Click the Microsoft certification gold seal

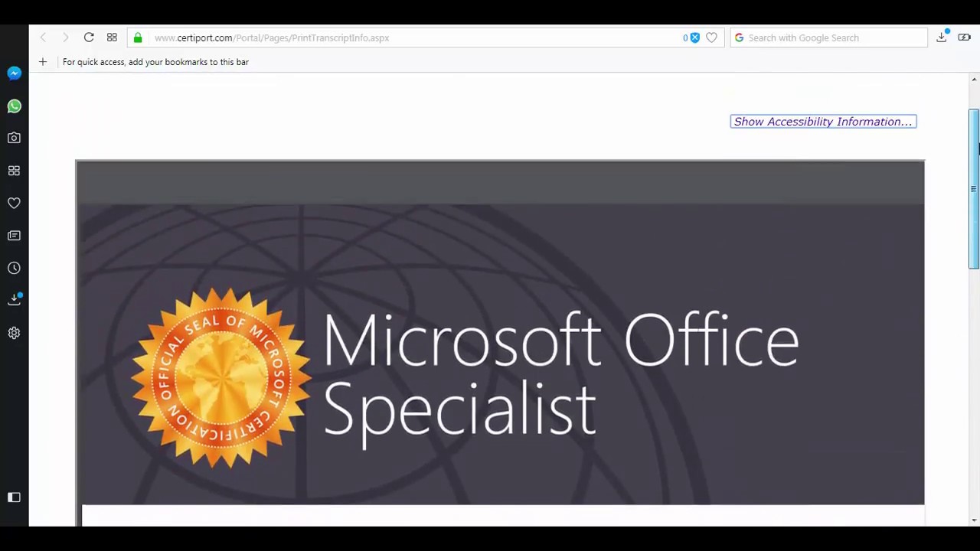221,378
